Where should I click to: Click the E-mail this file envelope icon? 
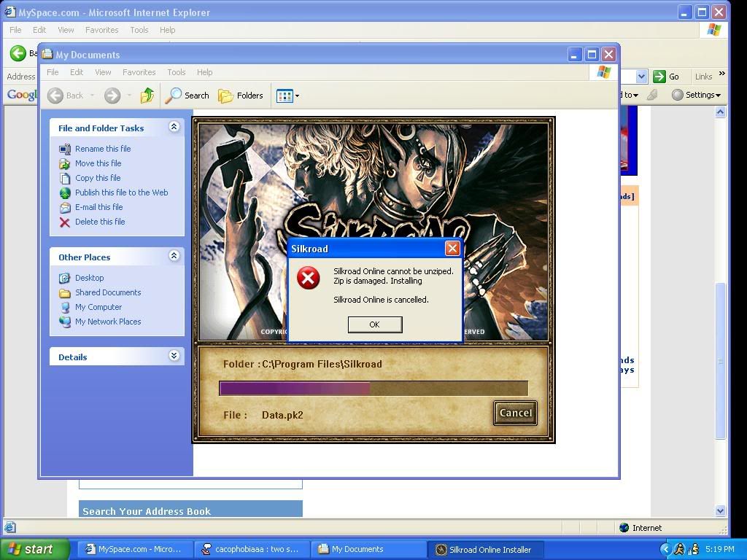point(64,208)
